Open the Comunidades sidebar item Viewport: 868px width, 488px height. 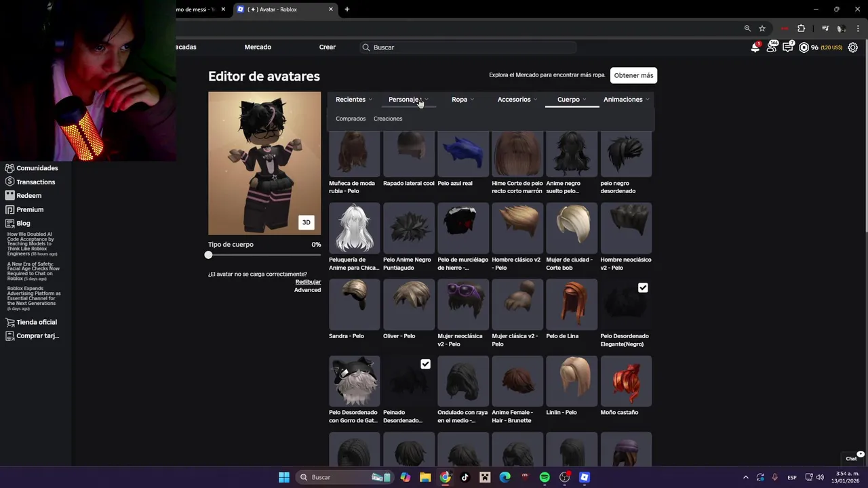click(x=32, y=168)
